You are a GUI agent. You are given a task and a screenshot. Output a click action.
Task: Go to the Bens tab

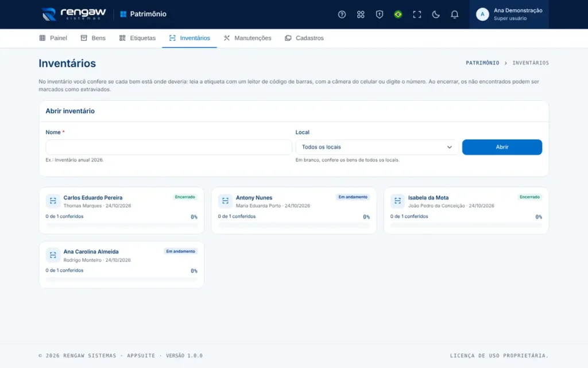coord(93,38)
